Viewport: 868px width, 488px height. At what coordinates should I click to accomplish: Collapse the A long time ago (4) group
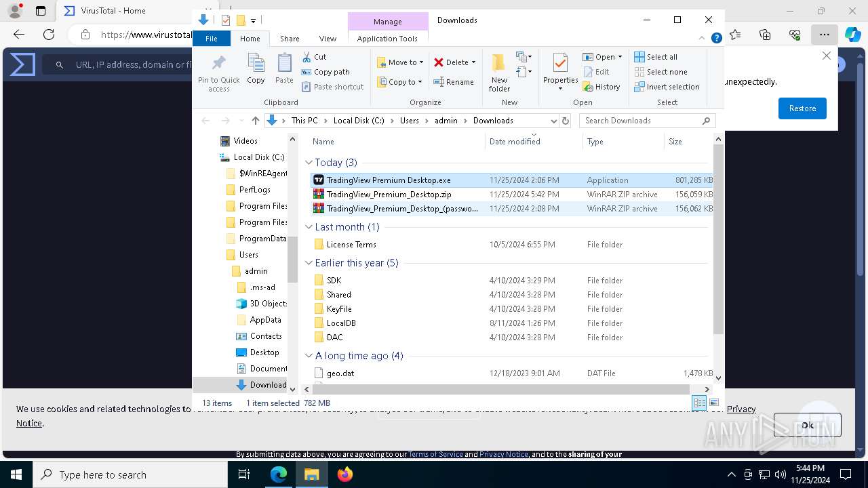click(309, 356)
